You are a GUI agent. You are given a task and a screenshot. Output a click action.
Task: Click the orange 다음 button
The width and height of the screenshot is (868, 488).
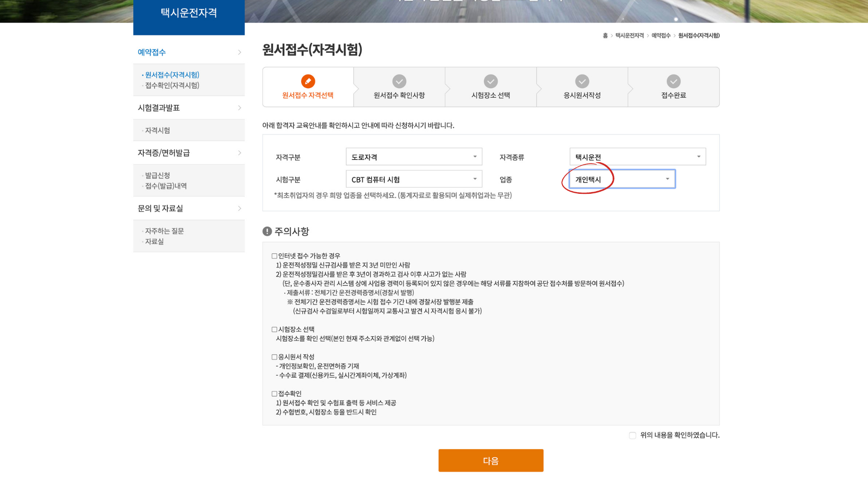pyautogui.click(x=491, y=460)
